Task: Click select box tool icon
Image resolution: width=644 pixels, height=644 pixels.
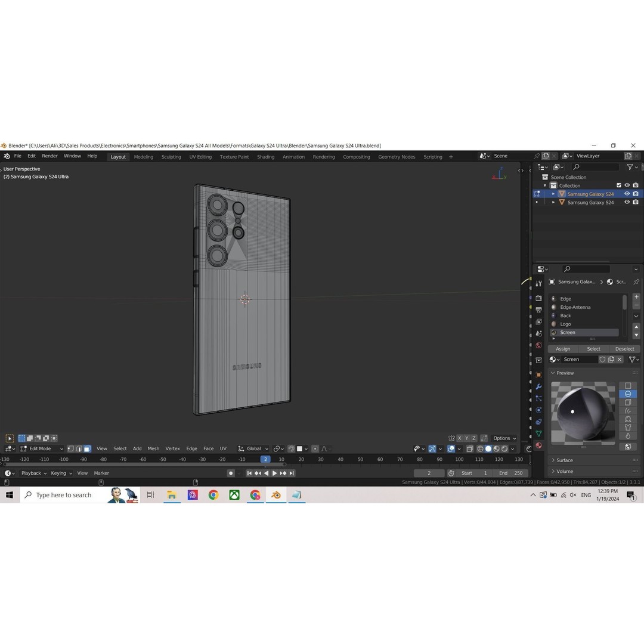Action: point(10,438)
